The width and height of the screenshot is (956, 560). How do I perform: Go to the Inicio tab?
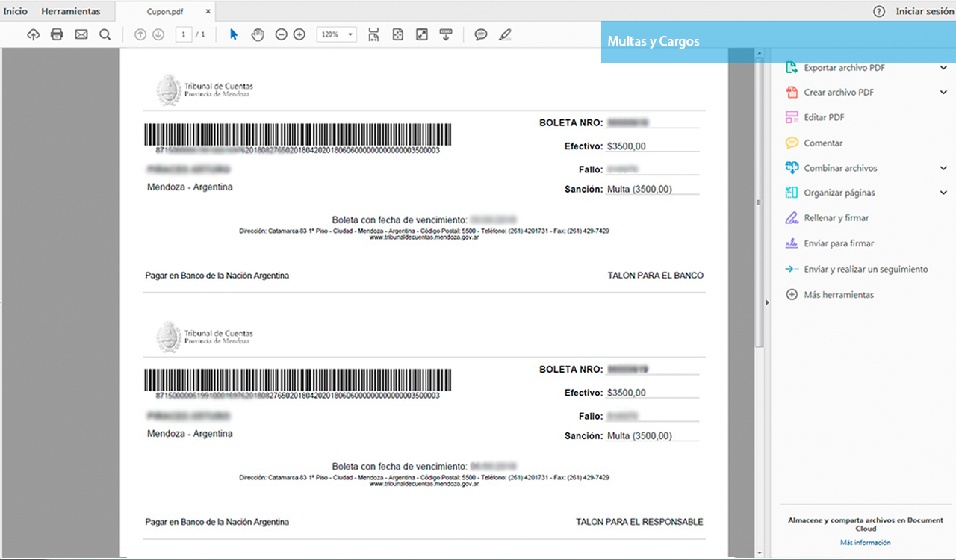15,11
